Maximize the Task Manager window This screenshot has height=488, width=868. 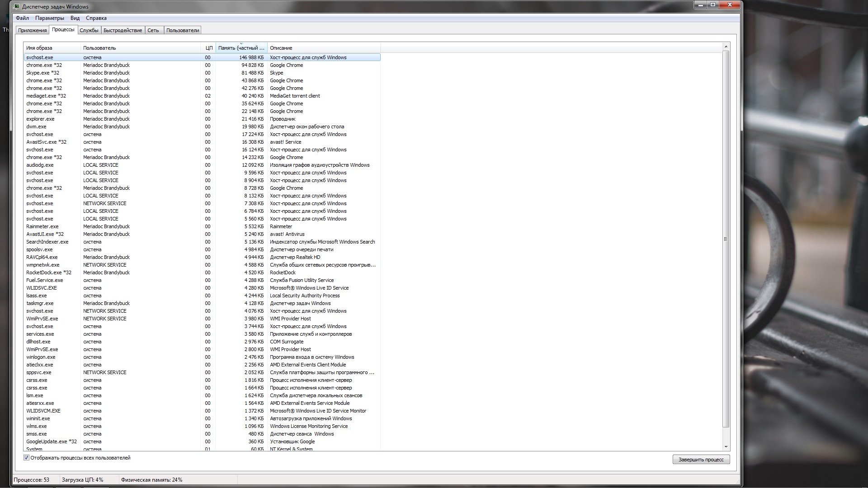pyautogui.click(x=713, y=5)
